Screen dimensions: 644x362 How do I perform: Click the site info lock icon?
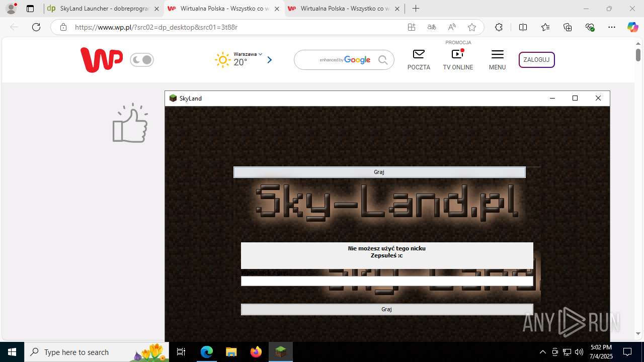[x=63, y=27]
